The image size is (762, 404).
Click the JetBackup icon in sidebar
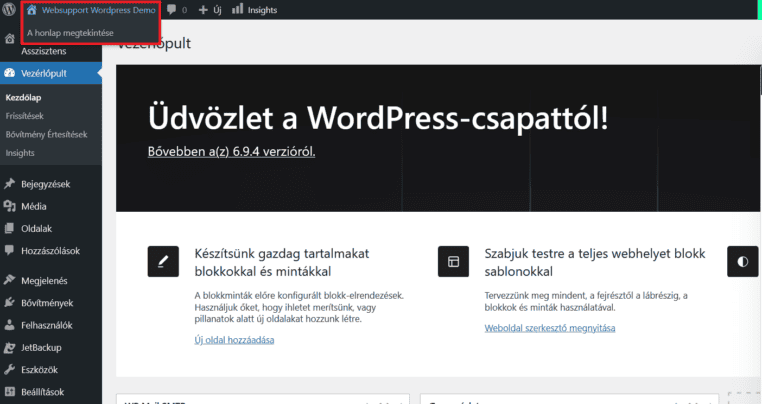(x=10, y=347)
